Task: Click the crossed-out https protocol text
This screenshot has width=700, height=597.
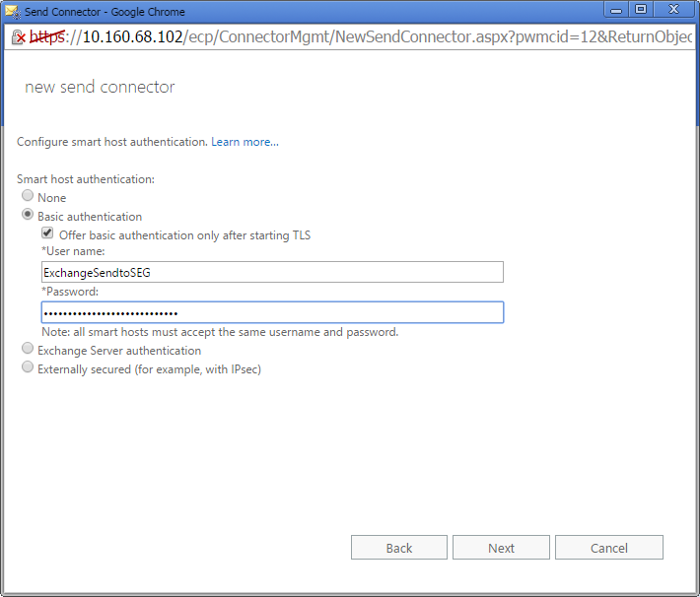Action: (x=46, y=37)
